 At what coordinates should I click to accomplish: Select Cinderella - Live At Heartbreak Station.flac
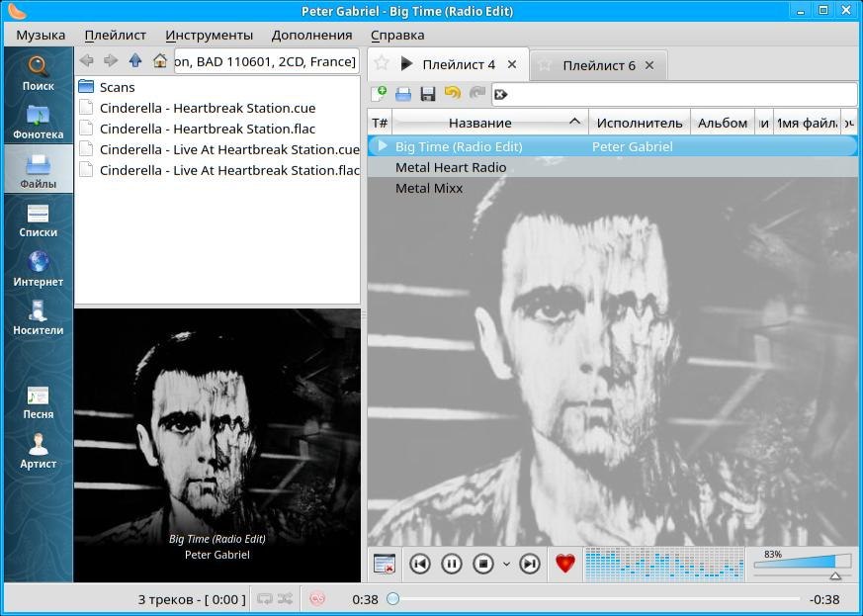(x=217, y=171)
